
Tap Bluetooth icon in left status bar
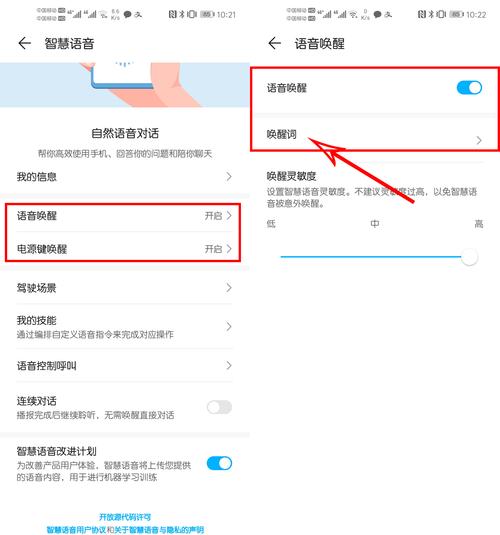click(182, 14)
